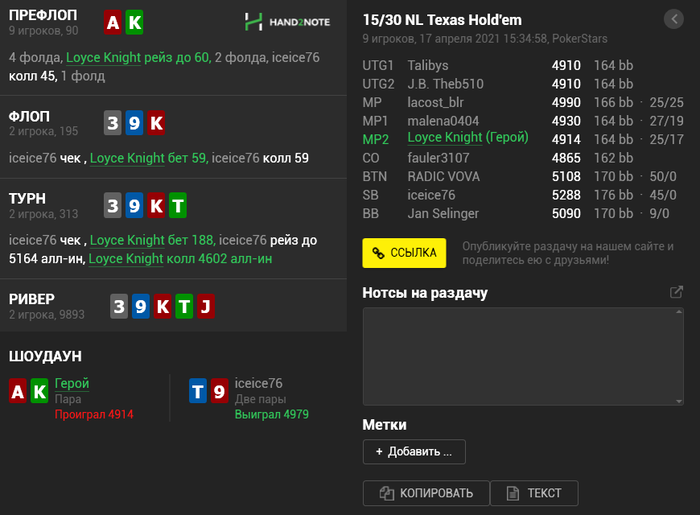The width and height of the screenshot is (700, 515).
Task: Click the river K card
Action: tap(162, 306)
